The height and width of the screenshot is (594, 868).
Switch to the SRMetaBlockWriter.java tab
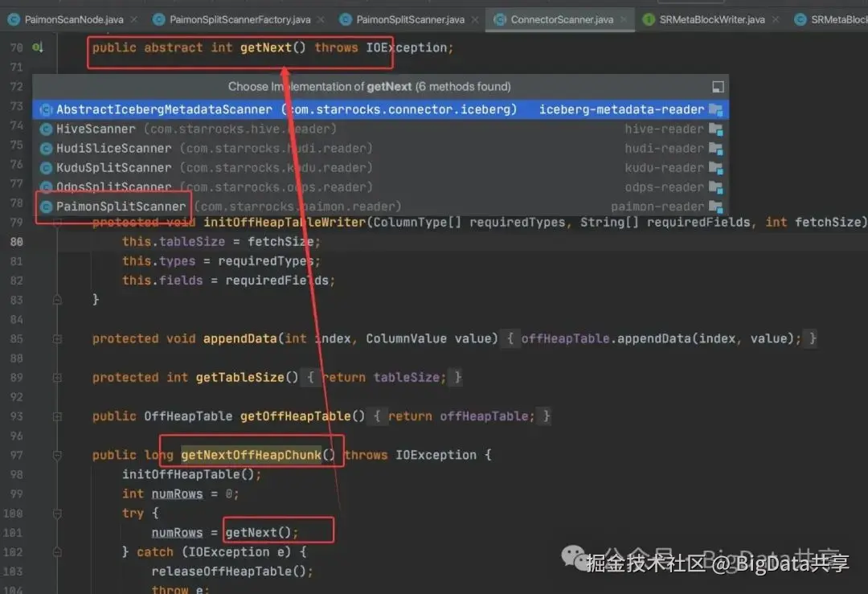(x=712, y=19)
